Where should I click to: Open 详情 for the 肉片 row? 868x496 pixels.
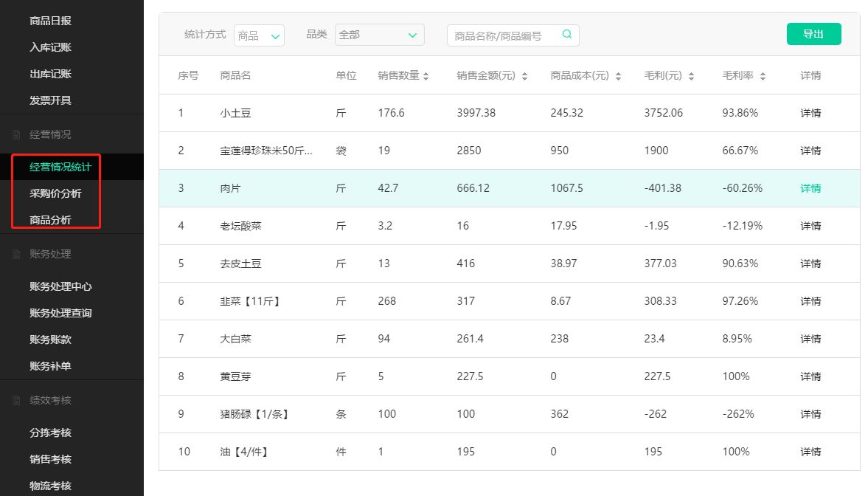point(810,188)
